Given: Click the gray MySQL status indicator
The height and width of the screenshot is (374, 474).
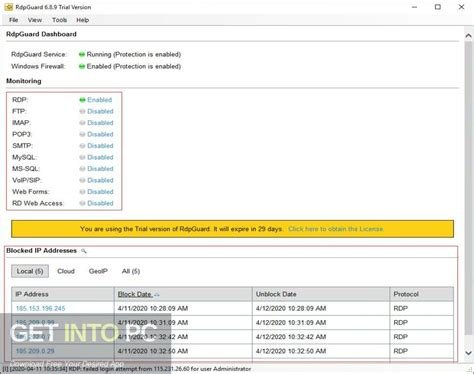Looking at the screenshot, I should [82, 157].
